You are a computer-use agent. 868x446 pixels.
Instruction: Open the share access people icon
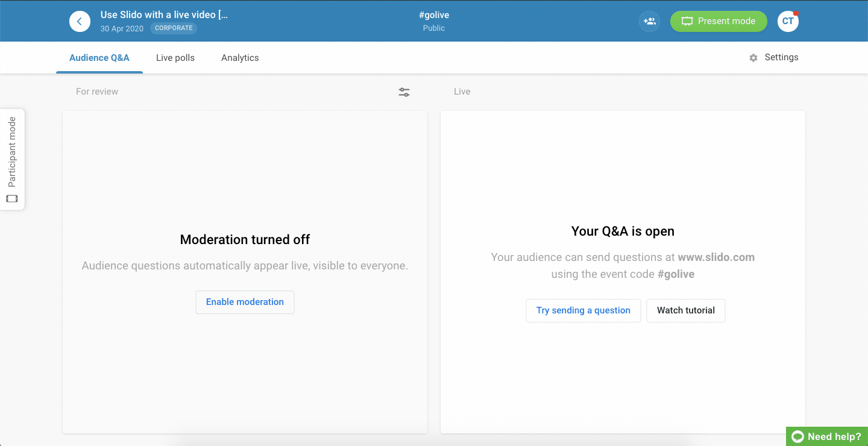(x=649, y=21)
